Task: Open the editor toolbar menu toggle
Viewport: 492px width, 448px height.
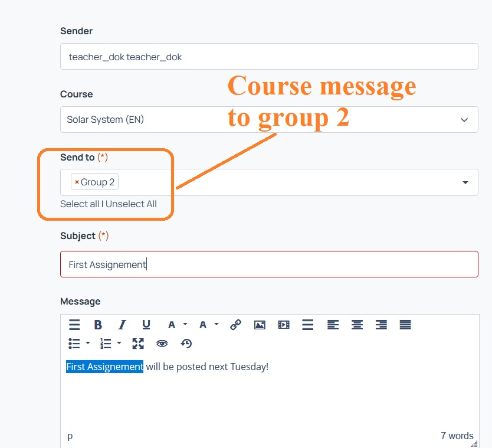Action: pos(74,324)
